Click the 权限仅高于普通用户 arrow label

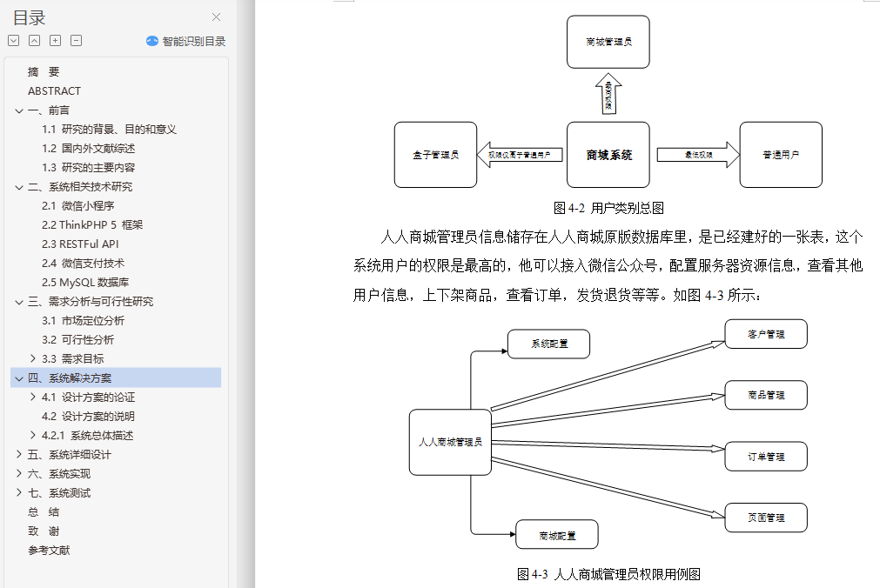click(x=519, y=155)
